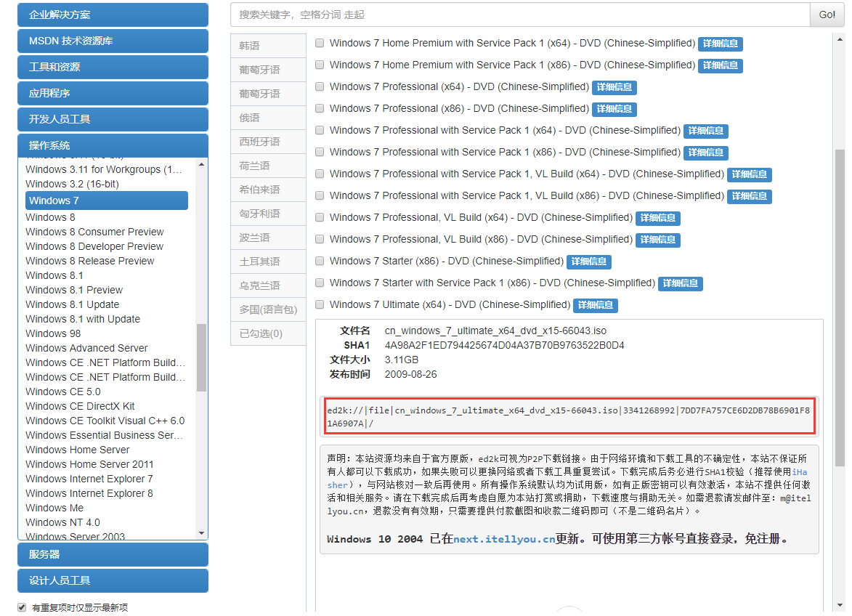The width and height of the screenshot is (852, 616).
Task: Switch to the 多国(语言包) tab
Action: 268,309
